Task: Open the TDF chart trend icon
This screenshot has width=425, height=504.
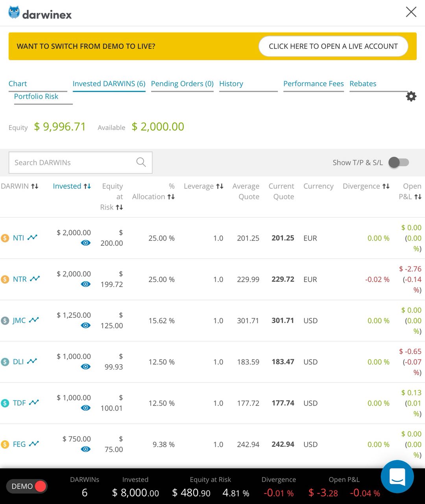Action: pos(34,403)
